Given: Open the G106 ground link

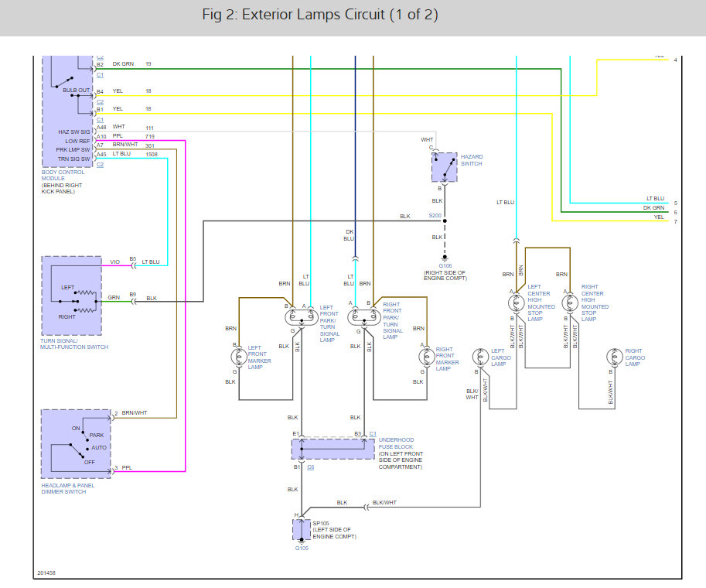Looking at the screenshot, I should click(x=445, y=266).
